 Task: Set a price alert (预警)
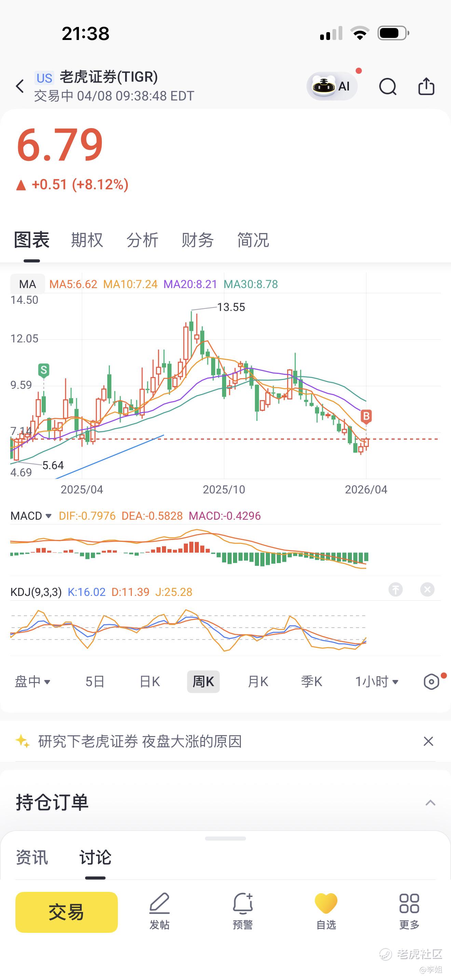click(x=243, y=912)
